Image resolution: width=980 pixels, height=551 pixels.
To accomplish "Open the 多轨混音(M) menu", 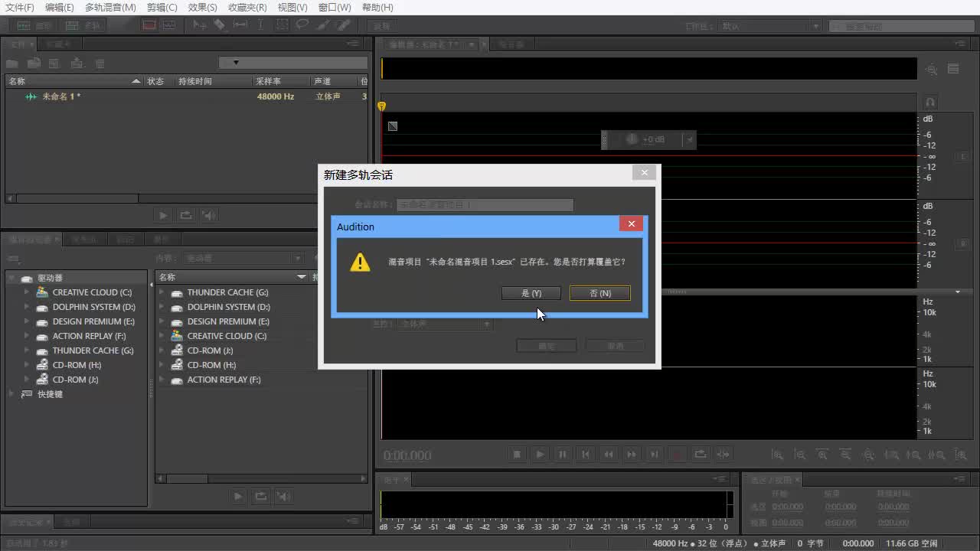I will [110, 7].
